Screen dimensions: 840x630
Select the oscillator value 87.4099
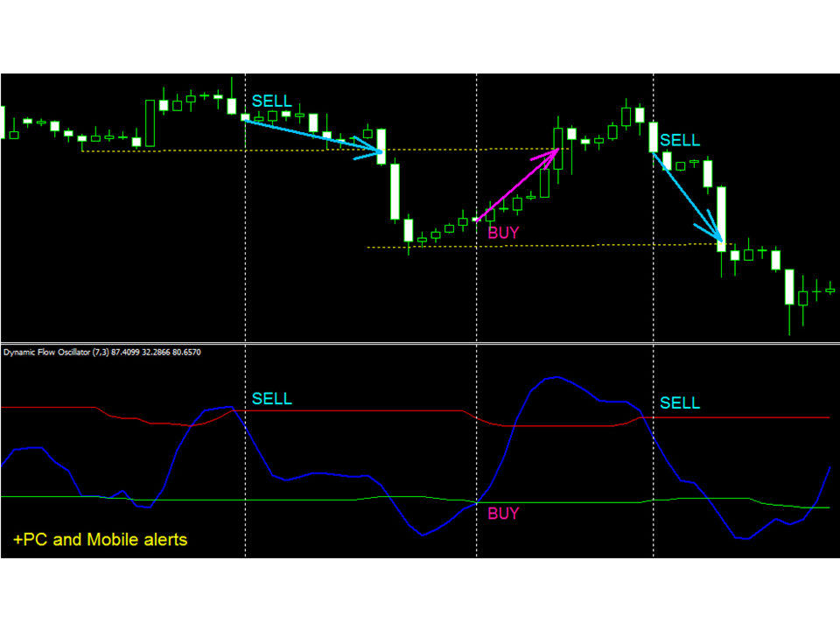click(x=125, y=352)
